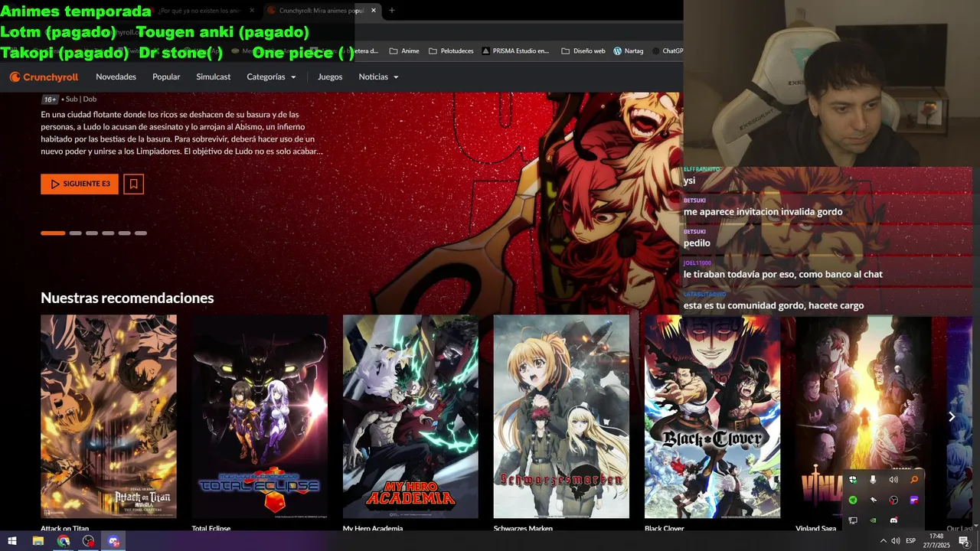
Task: Open the speaker icon in tray popup
Action: 893,480
